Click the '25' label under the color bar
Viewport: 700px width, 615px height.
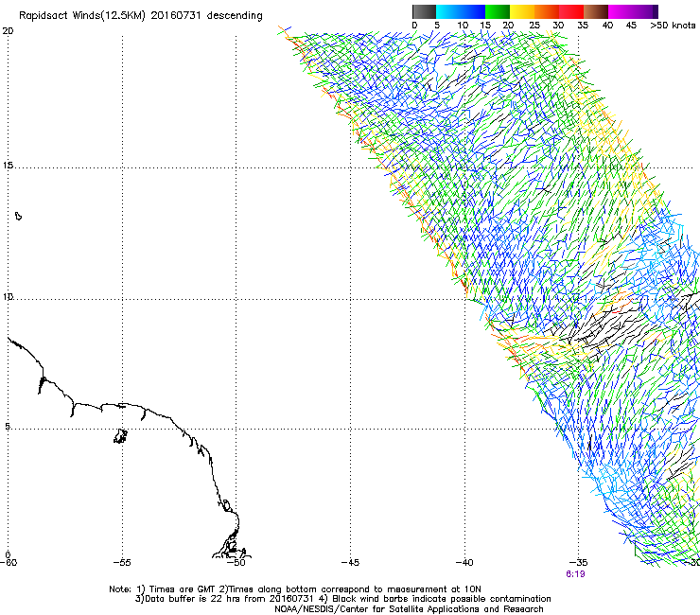tap(534, 26)
